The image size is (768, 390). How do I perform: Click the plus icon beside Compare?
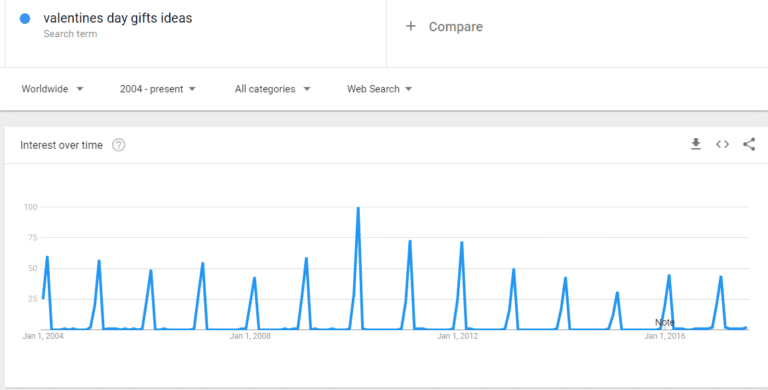coord(410,26)
